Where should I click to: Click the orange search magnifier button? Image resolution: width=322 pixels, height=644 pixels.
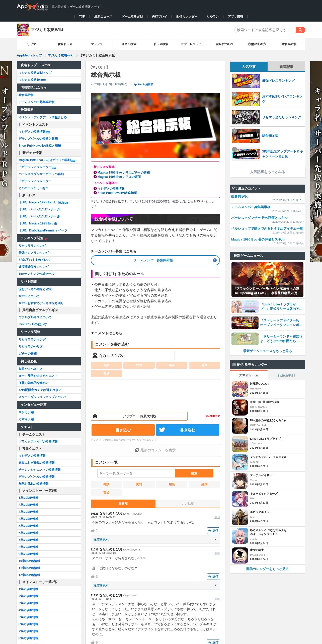pos(300,30)
